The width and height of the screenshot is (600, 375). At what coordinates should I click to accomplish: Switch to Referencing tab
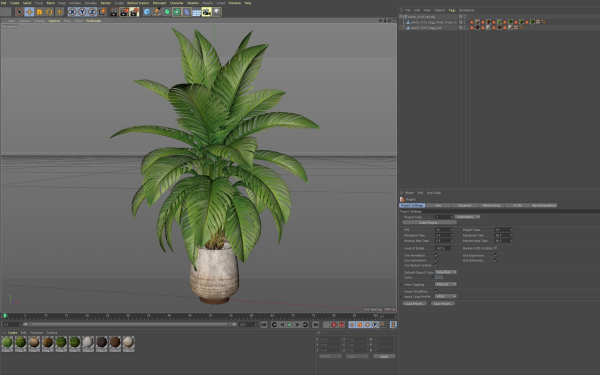click(x=491, y=205)
